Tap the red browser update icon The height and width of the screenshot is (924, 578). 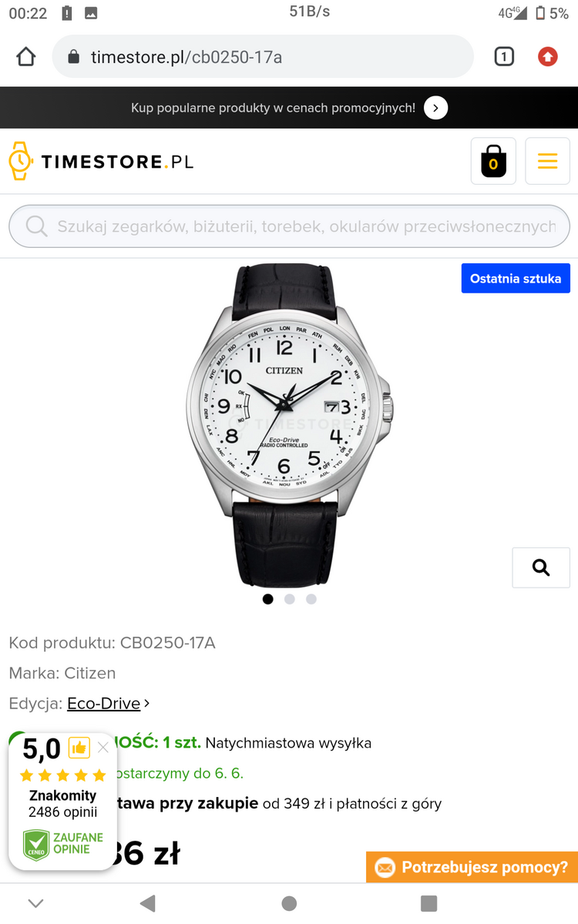click(548, 57)
